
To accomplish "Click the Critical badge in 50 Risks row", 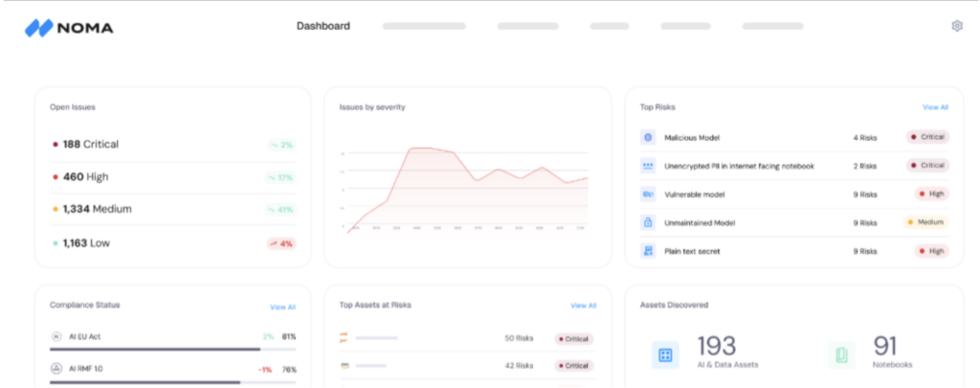I will [x=574, y=338].
